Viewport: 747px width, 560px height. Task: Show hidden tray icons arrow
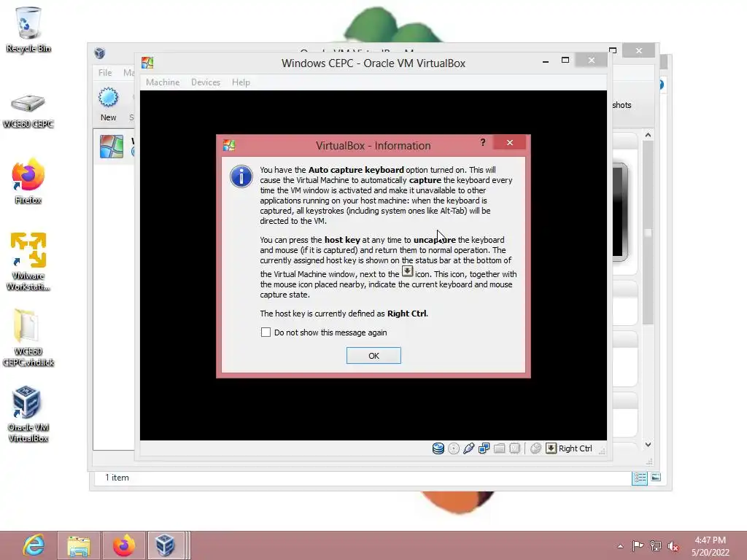[620, 546]
